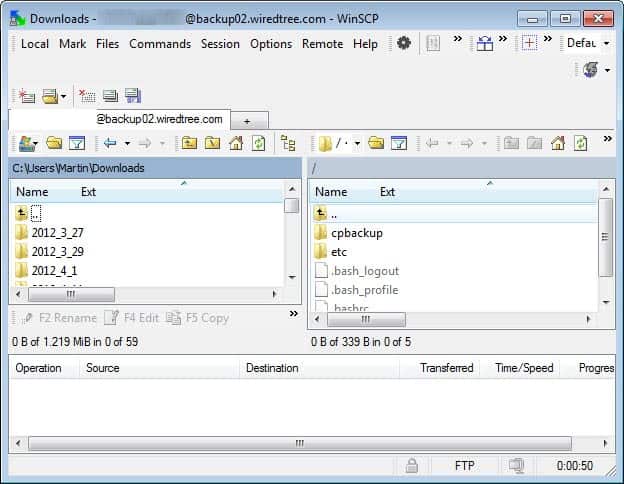Refresh the local panel

pyautogui.click(x=259, y=143)
